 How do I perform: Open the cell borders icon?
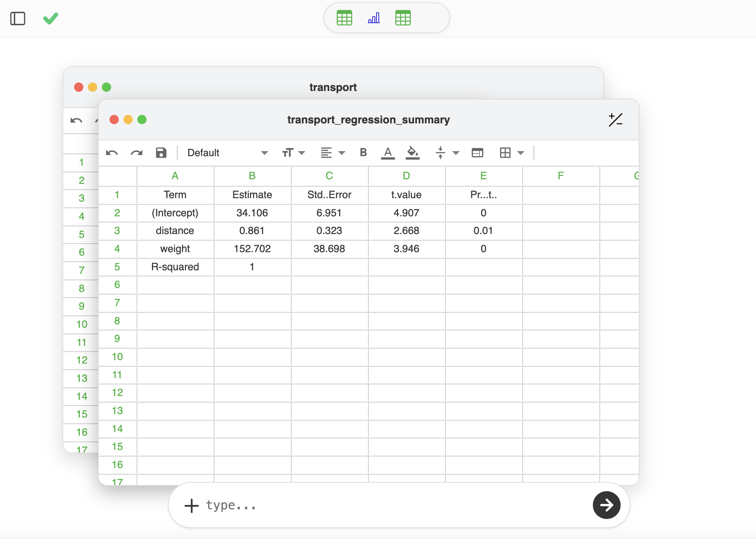(x=505, y=153)
